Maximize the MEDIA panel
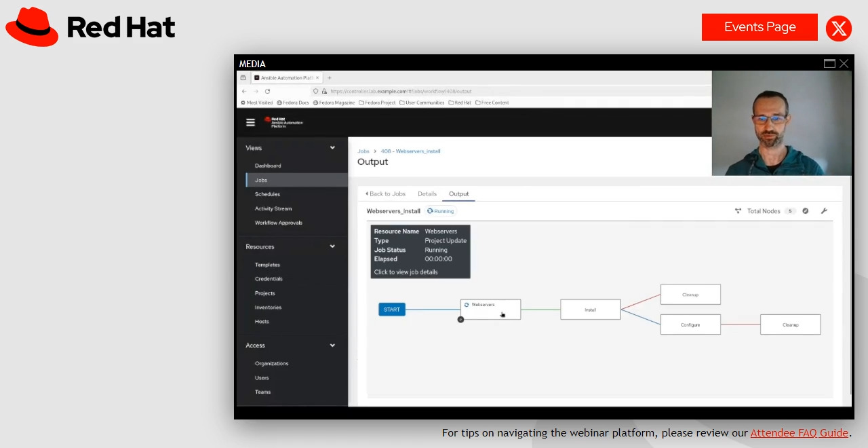Image resolution: width=868 pixels, height=448 pixels. pyautogui.click(x=829, y=64)
